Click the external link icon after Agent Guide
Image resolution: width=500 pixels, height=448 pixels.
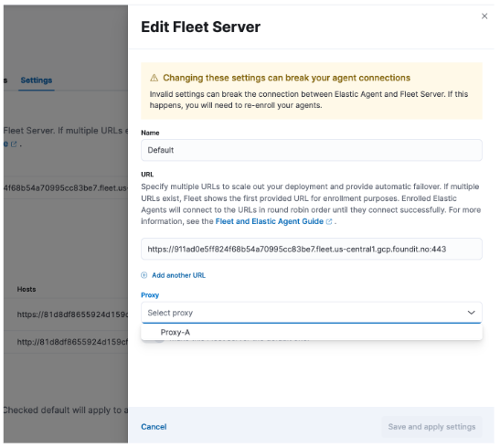[329, 221]
